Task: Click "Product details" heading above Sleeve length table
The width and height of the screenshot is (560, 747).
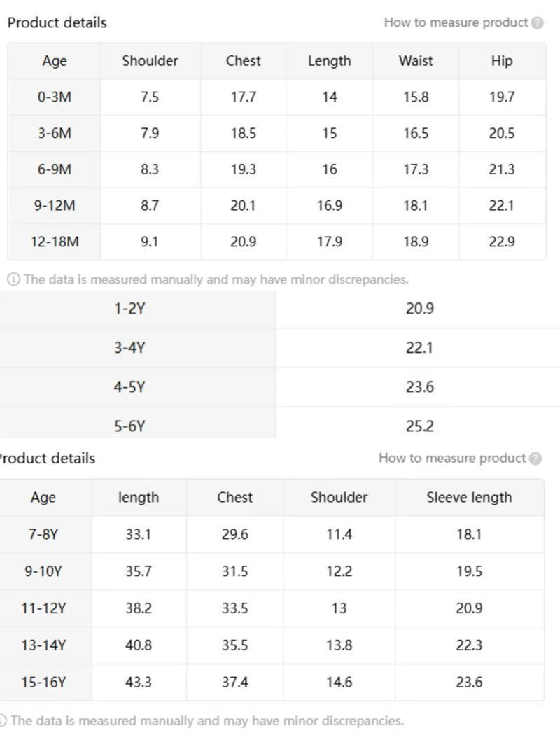Action: [x=48, y=459]
